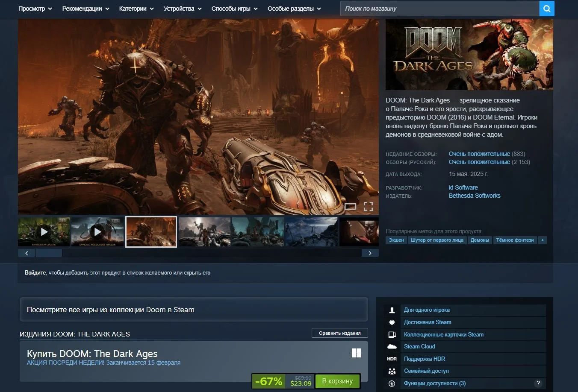This screenshot has height=392, width=578.
Task: Click the Войдите sign-in link
Action: pyautogui.click(x=35, y=273)
